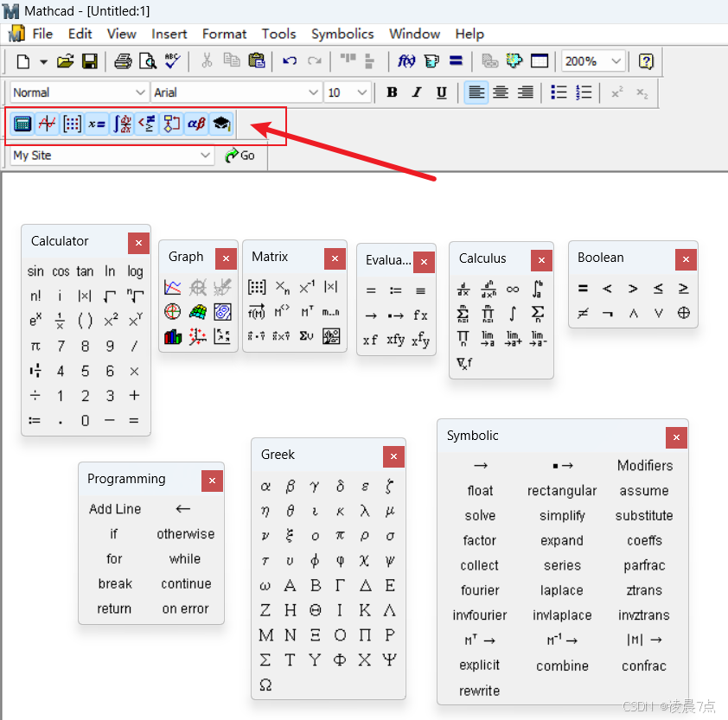Screen dimensions: 728x720
Task: Toggle Align Left
Action: 476,92
